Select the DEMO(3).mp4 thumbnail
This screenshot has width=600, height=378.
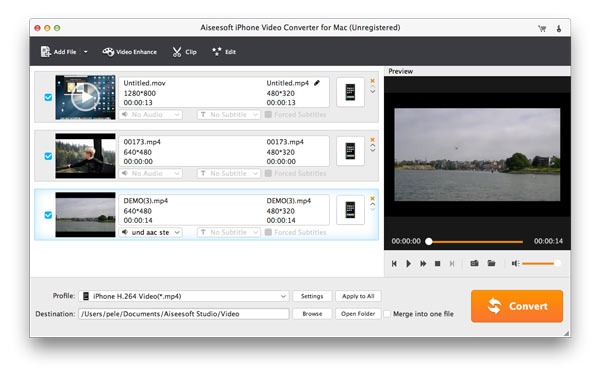click(x=85, y=215)
